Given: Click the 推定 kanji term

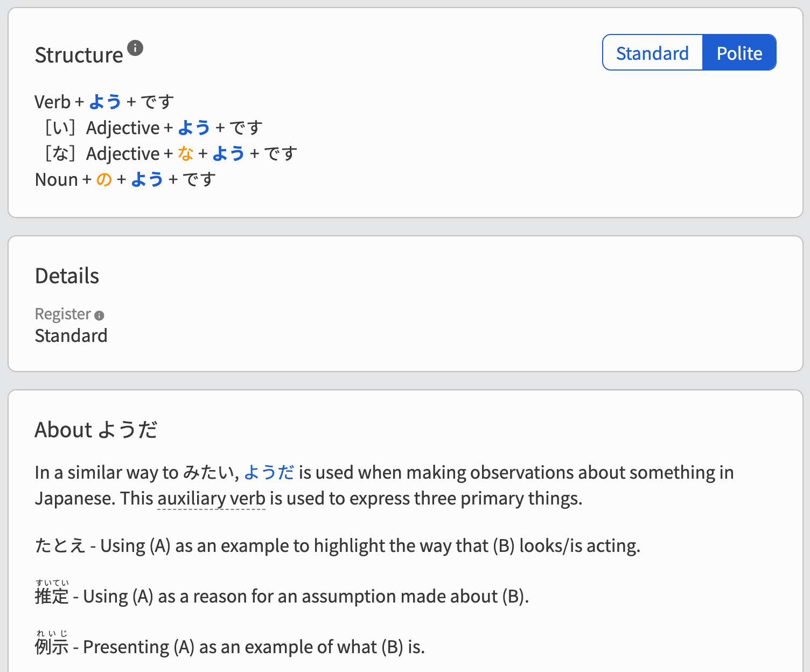Looking at the screenshot, I should click(x=52, y=596).
